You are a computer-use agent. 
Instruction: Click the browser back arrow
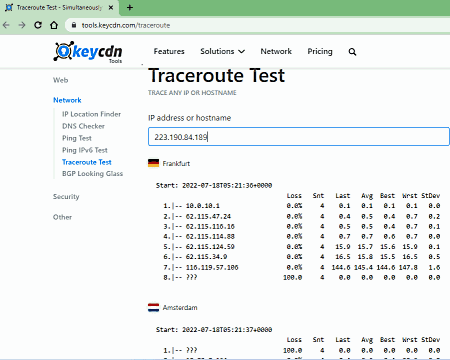6,25
